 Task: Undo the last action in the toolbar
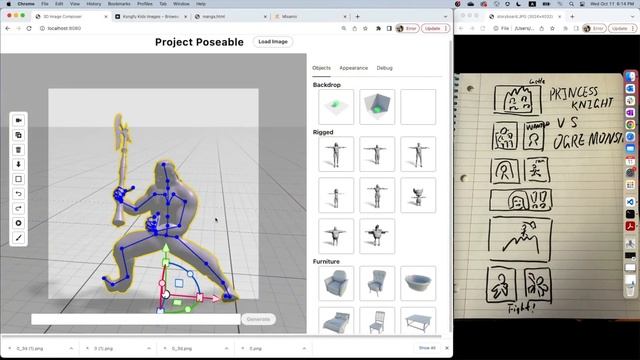18,194
